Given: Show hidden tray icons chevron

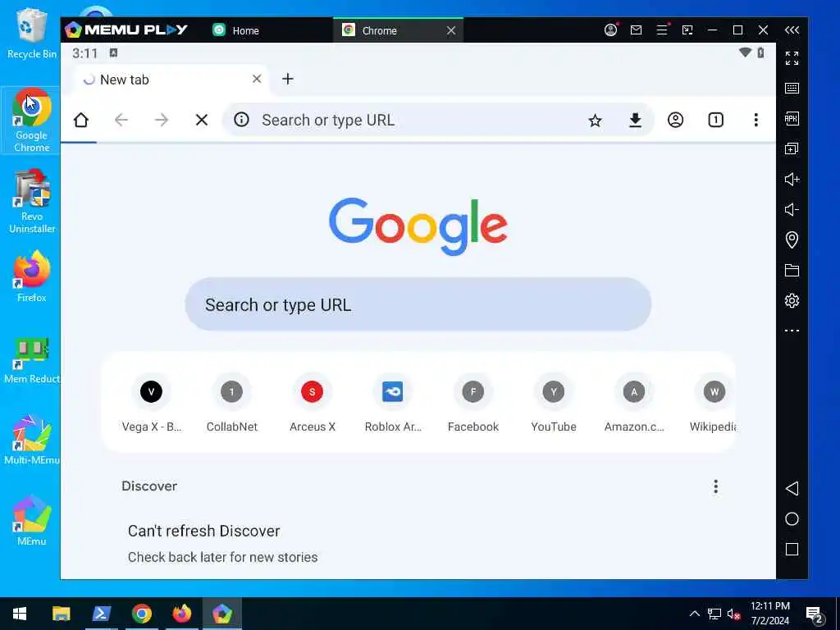Looking at the screenshot, I should click(x=694, y=614).
